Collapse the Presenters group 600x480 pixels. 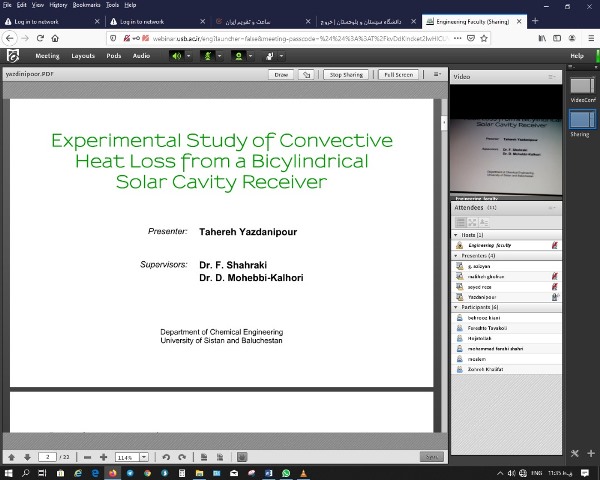(x=455, y=256)
